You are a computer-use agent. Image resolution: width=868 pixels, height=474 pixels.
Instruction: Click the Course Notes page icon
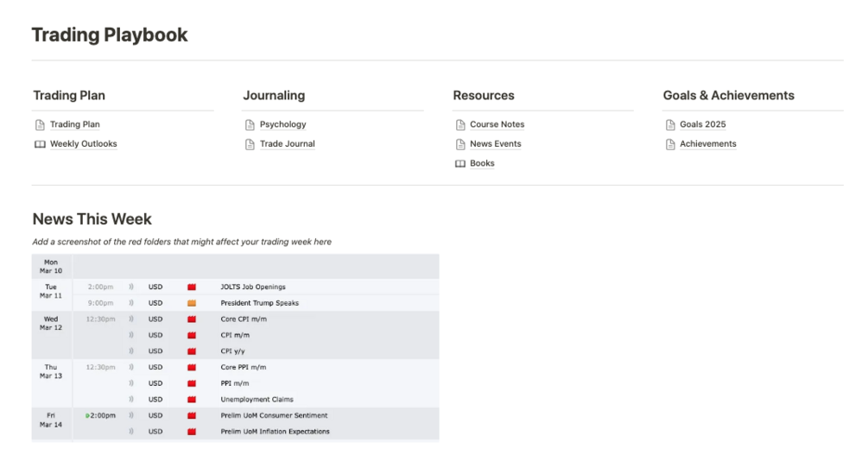(460, 124)
